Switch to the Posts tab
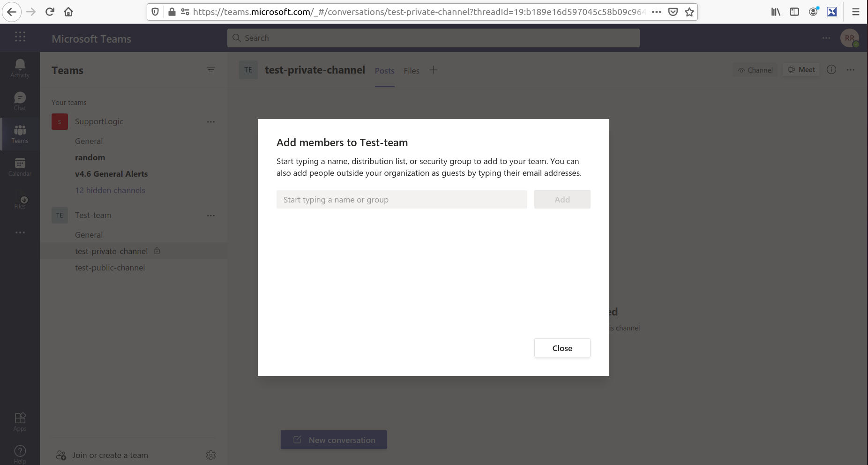868x465 pixels. (384, 71)
